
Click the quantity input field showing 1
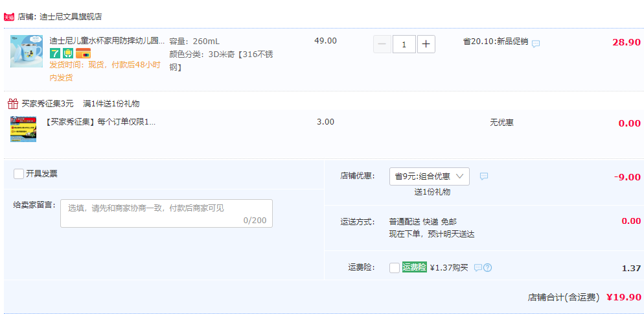(404, 44)
